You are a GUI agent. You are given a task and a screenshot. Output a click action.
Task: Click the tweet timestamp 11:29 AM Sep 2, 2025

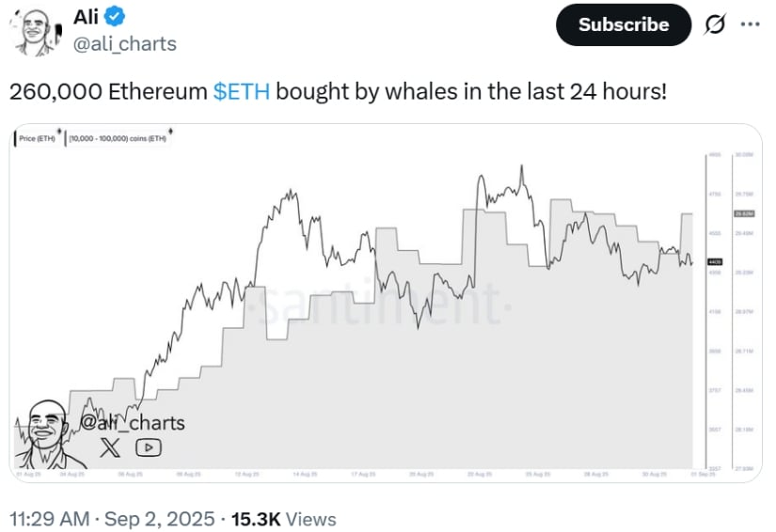tap(112, 519)
